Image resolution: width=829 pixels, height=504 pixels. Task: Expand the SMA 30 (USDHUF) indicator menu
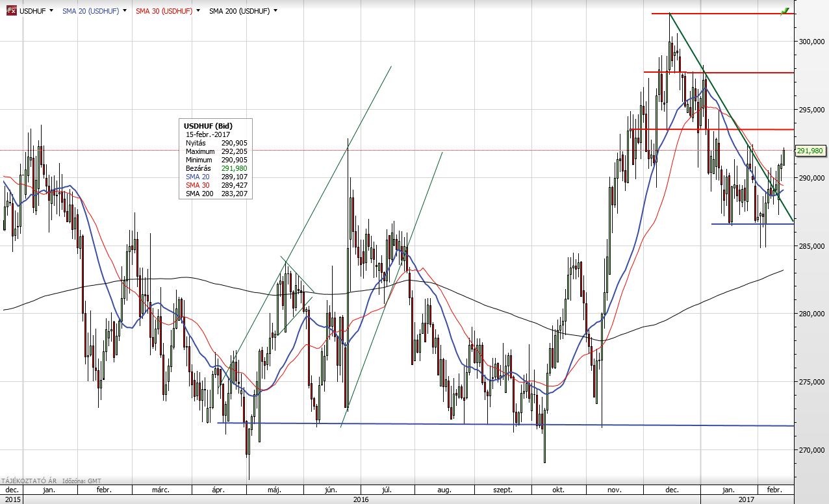pos(198,11)
